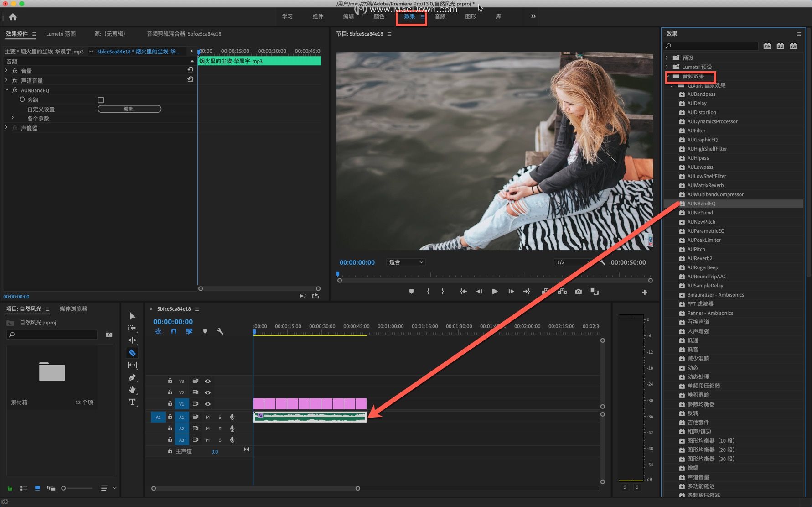Click the timeline horizontal zoom scrollbar

point(256,488)
